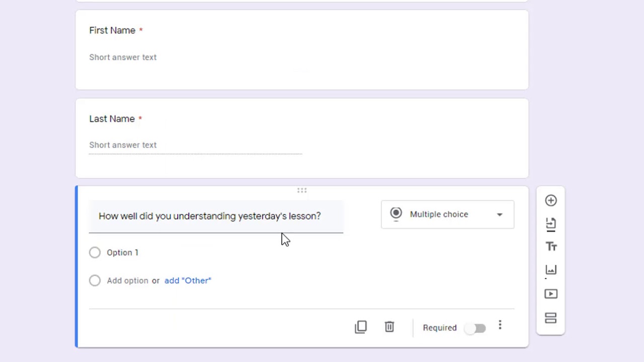Click the Add option text
Image resolution: width=644 pixels, height=362 pixels.
[127, 281]
